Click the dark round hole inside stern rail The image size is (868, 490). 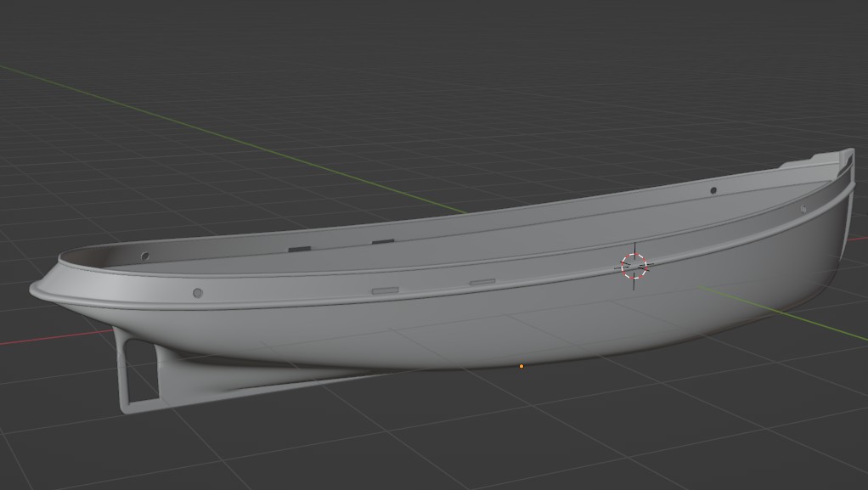145,256
